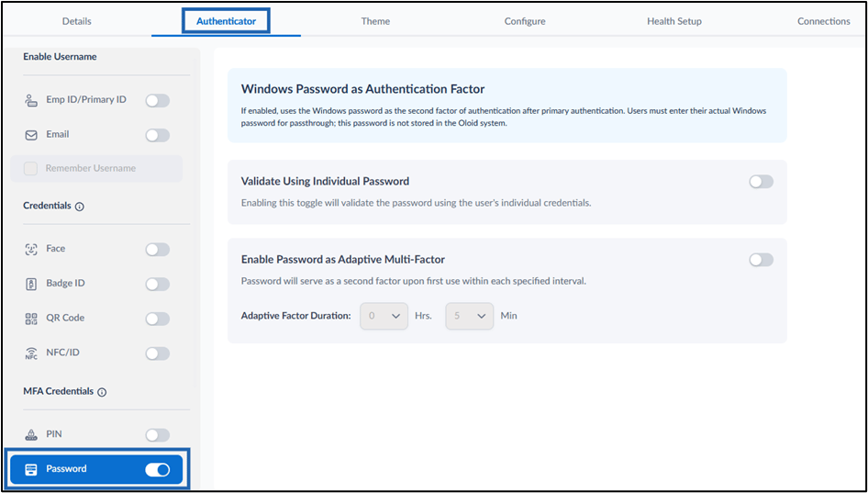Viewport: 868px width, 493px height.
Task: Click the Windows Password as Authentication Factor heading
Action: [362, 89]
